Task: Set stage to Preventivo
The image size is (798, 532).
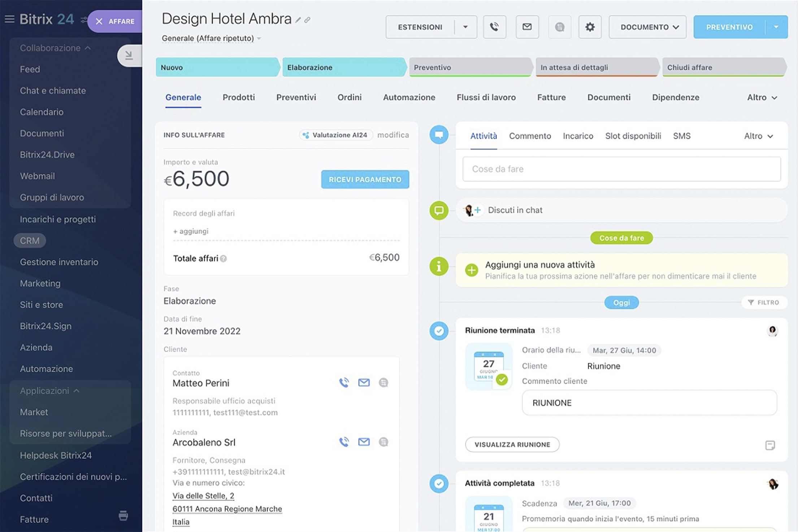Action: coord(470,67)
